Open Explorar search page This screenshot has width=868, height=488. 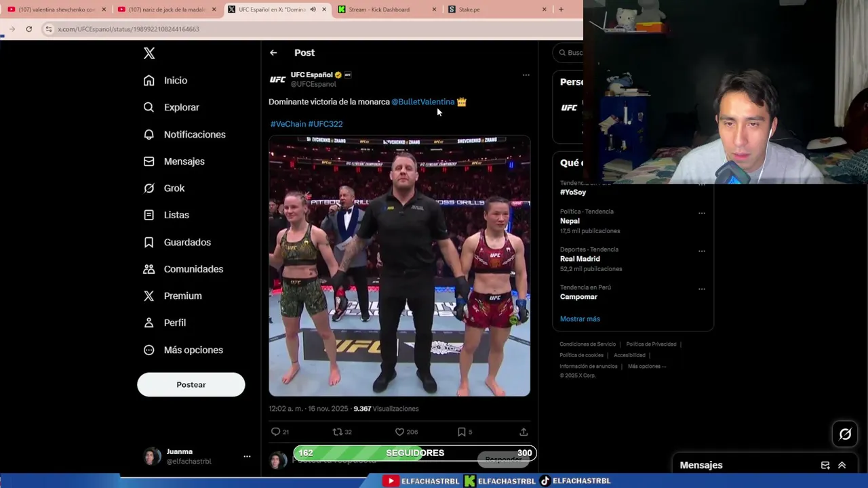(171, 107)
